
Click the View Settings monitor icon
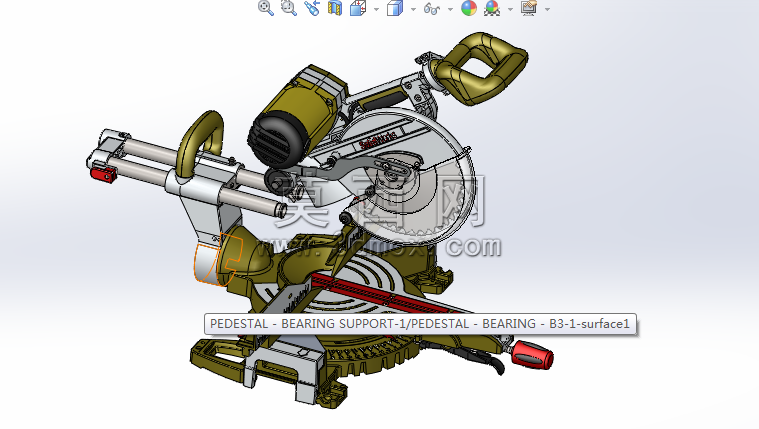tap(529, 8)
